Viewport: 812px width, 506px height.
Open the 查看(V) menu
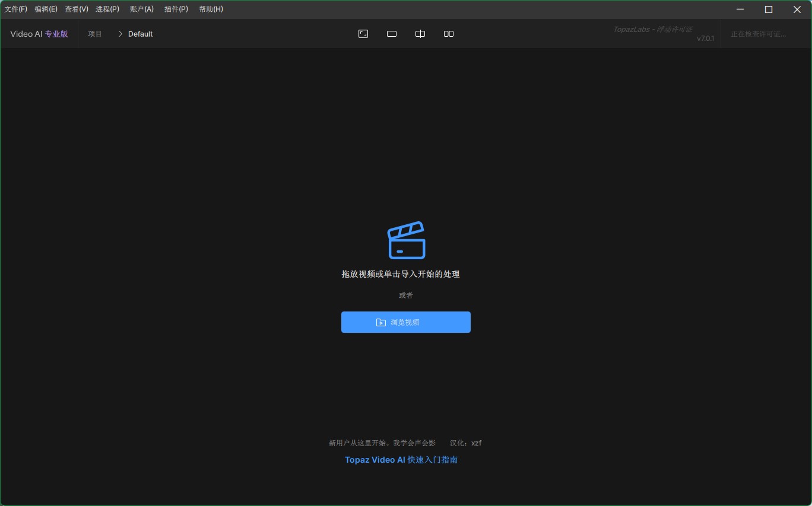tap(77, 9)
